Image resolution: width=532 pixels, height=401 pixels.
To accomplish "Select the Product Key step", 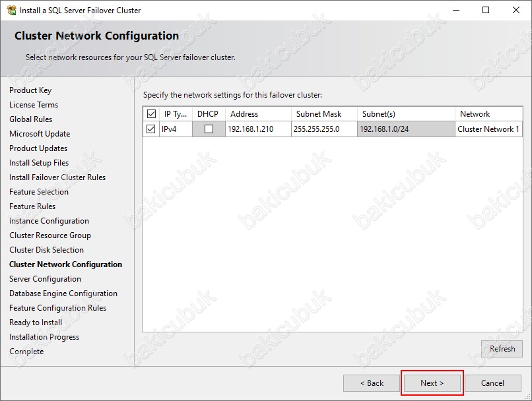I will (30, 90).
